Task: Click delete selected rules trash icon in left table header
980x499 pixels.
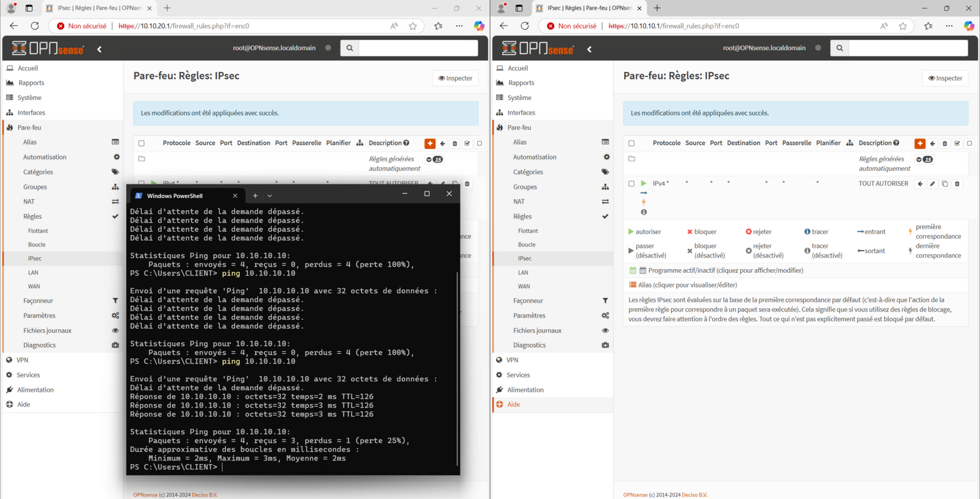Action: [454, 143]
